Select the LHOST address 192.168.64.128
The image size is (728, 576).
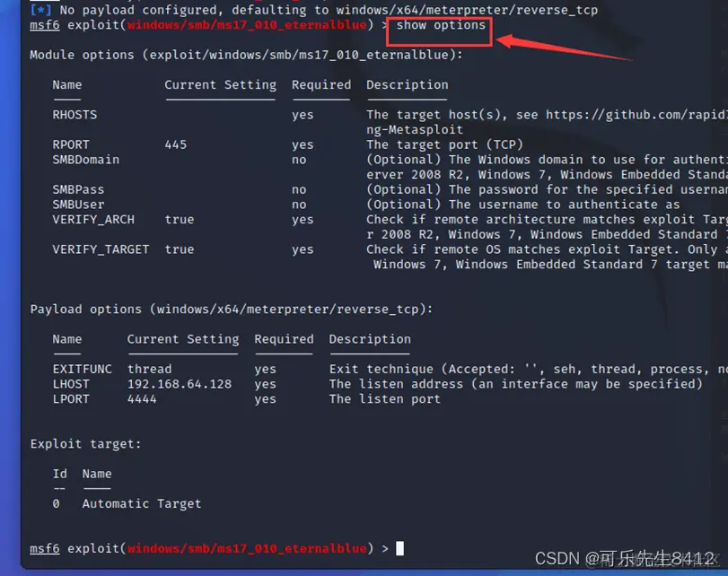(x=180, y=384)
